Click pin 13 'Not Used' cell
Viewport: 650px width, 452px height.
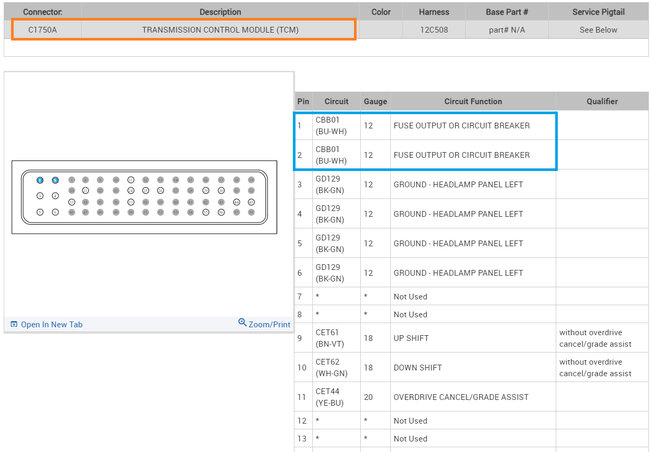tap(410, 438)
